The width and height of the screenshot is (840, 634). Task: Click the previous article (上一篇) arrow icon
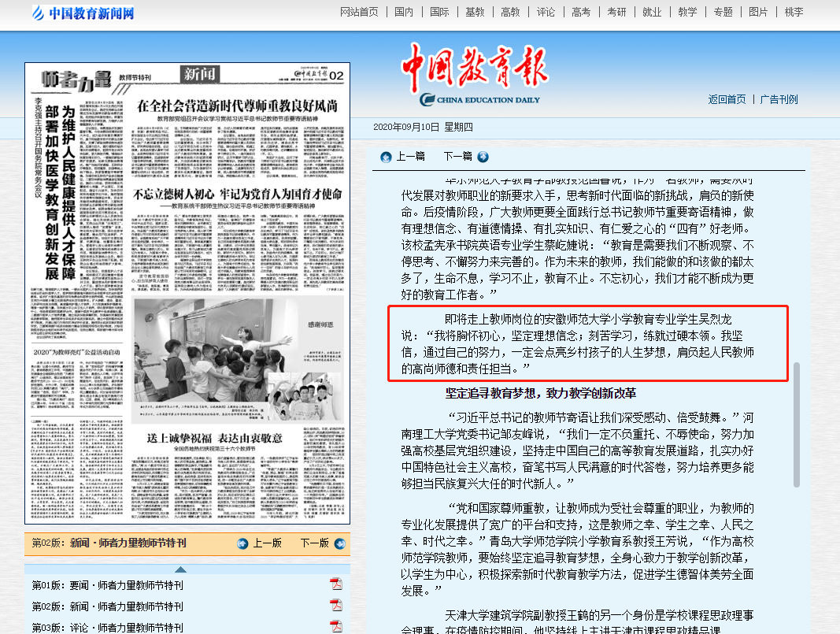point(386,157)
